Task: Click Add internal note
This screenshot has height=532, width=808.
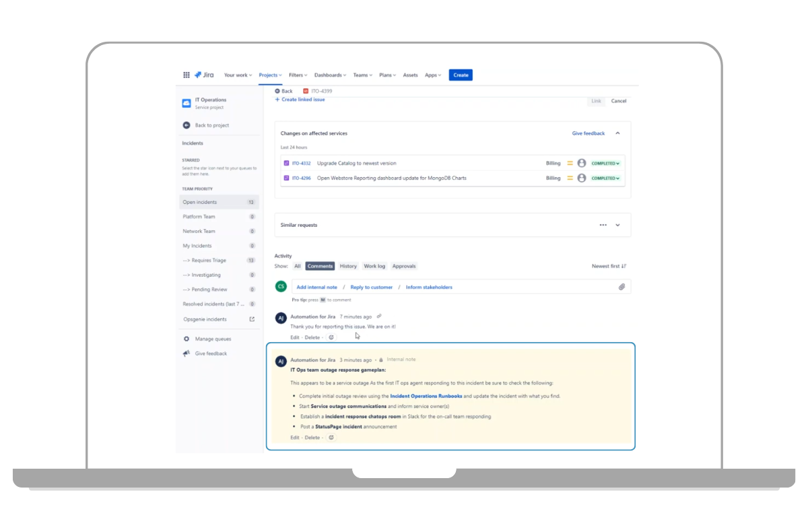Action: (317, 287)
